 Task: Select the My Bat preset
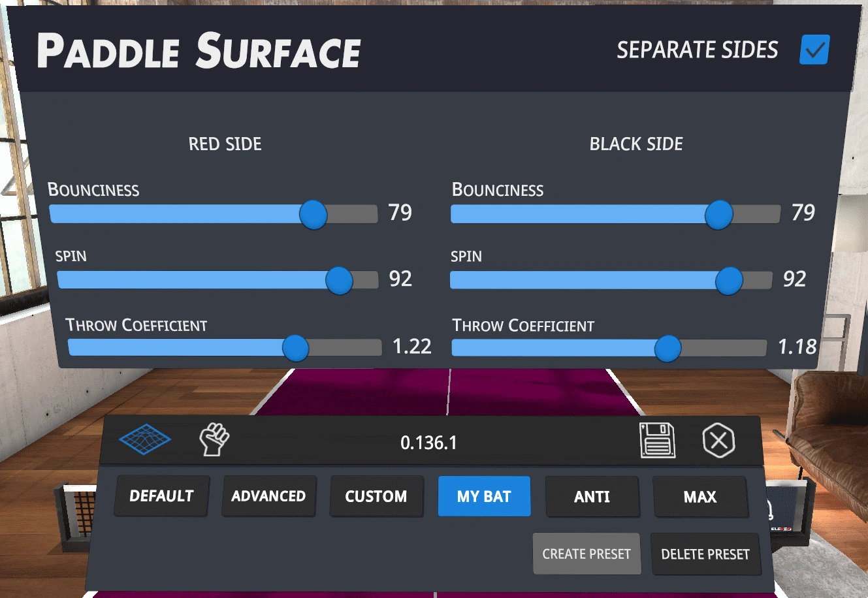(x=484, y=496)
